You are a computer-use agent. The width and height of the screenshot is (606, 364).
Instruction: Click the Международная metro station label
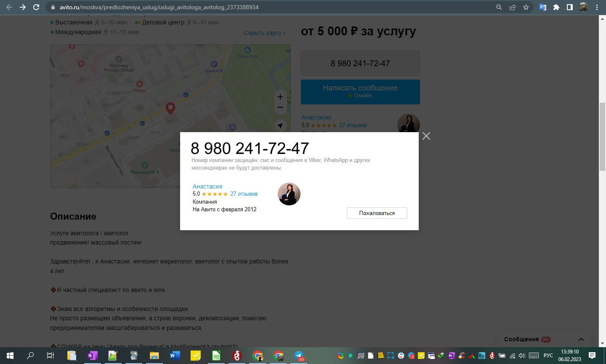coord(78,32)
